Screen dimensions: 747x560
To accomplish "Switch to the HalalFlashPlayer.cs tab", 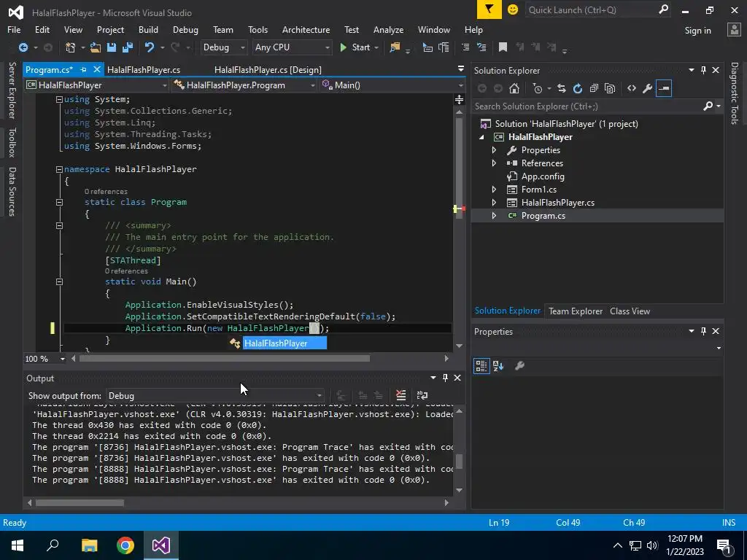I will pos(144,69).
